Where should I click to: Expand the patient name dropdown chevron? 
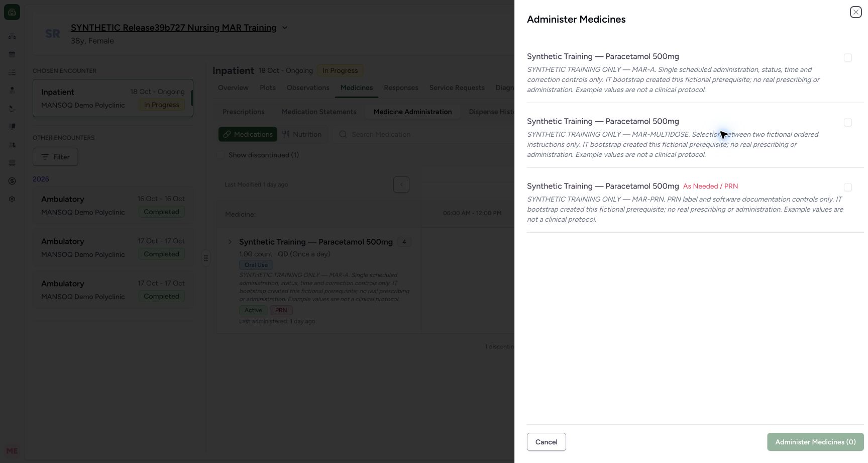tap(285, 28)
